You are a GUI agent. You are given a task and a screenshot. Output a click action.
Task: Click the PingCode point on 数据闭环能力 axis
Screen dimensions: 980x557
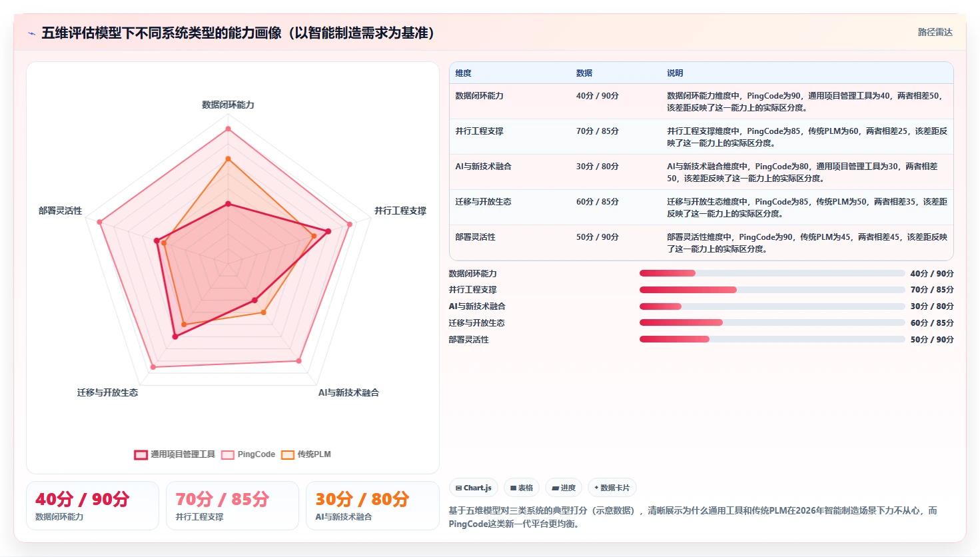point(228,129)
